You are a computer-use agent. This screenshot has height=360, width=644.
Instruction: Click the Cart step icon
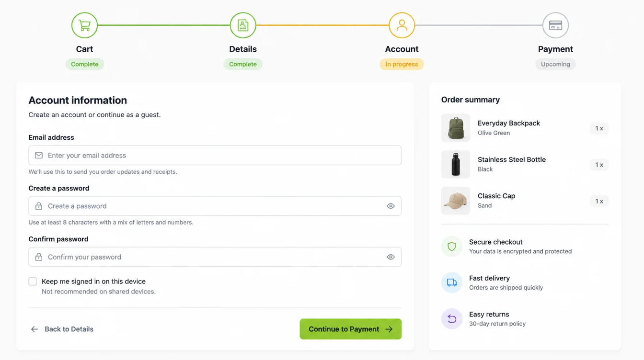(x=85, y=25)
